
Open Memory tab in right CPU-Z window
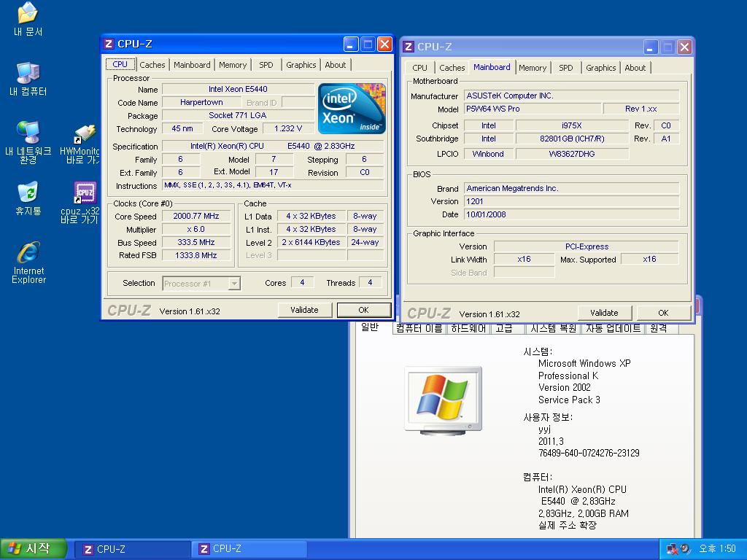pyautogui.click(x=533, y=68)
